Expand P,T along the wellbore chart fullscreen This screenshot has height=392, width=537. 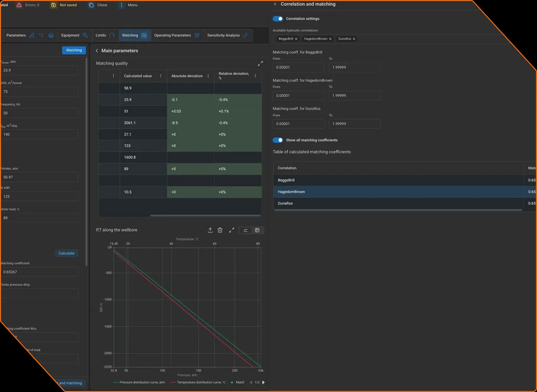[232, 230]
